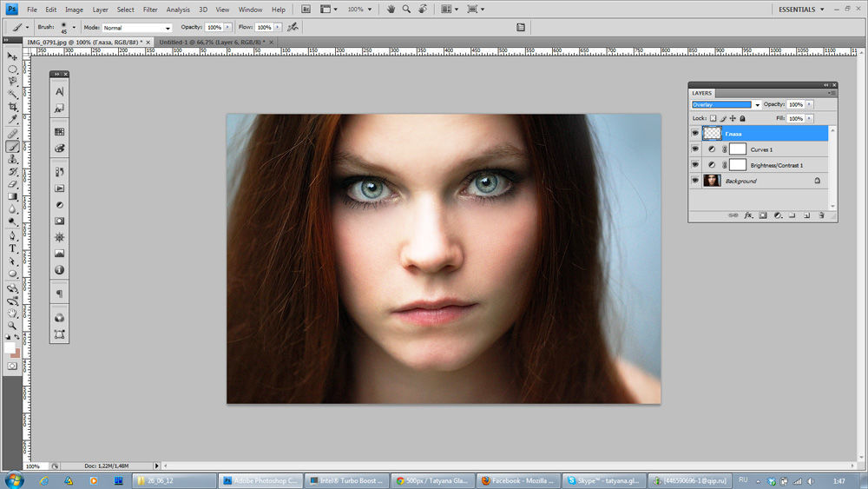Open Skype from the taskbar
The height and width of the screenshot is (489, 868).
tap(603, 480)
